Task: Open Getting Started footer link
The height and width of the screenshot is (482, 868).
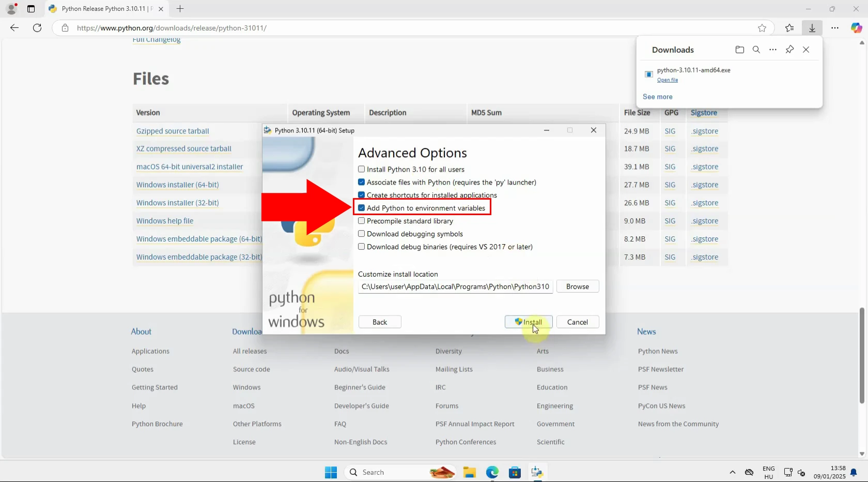Action: click(154, 387)
